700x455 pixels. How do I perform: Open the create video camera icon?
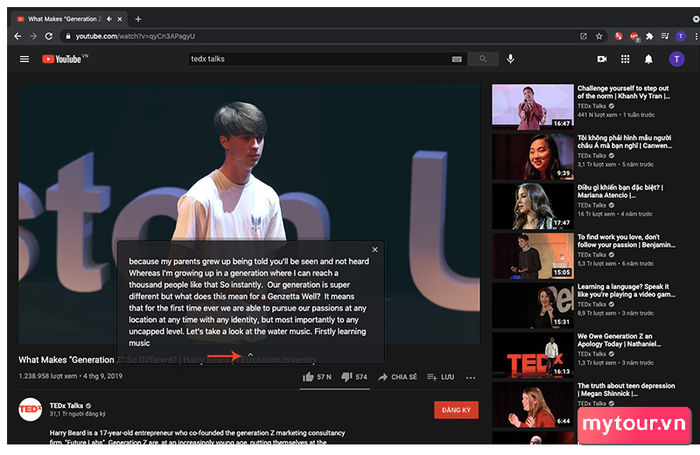coord(602,59)
